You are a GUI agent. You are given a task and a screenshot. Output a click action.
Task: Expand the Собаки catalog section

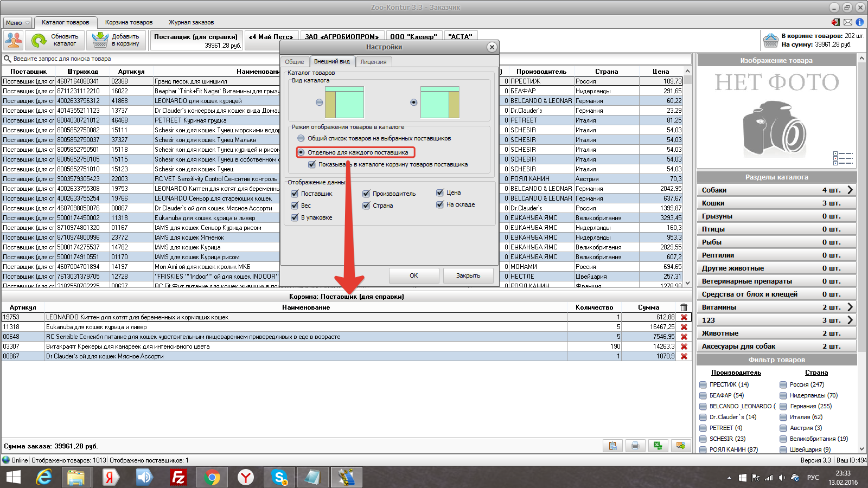[851, 190]
